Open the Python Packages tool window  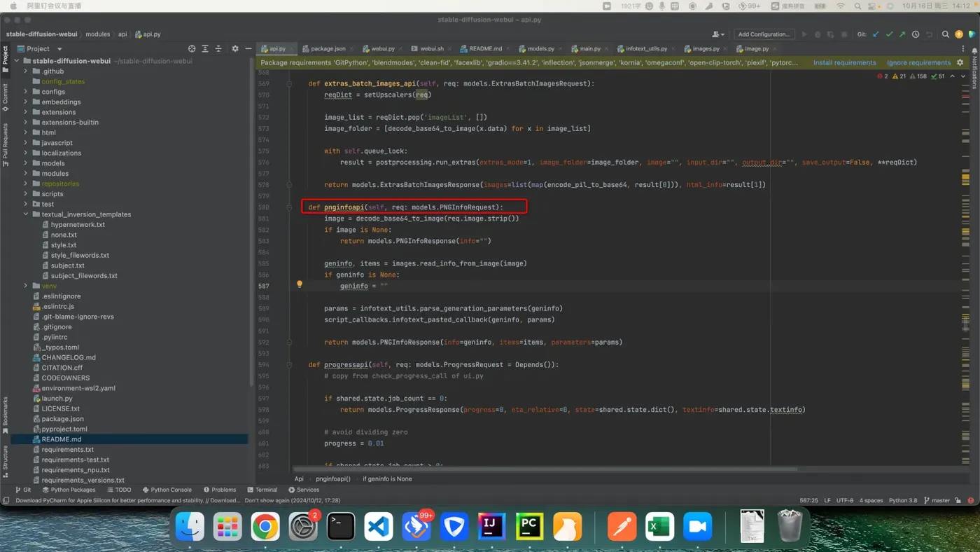coord(68,490)
